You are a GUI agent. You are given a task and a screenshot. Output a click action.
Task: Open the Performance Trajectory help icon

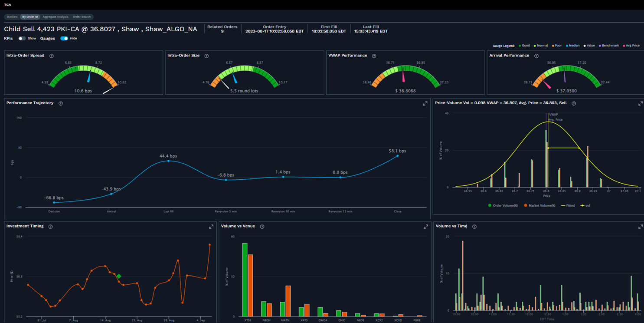(60, 103)
